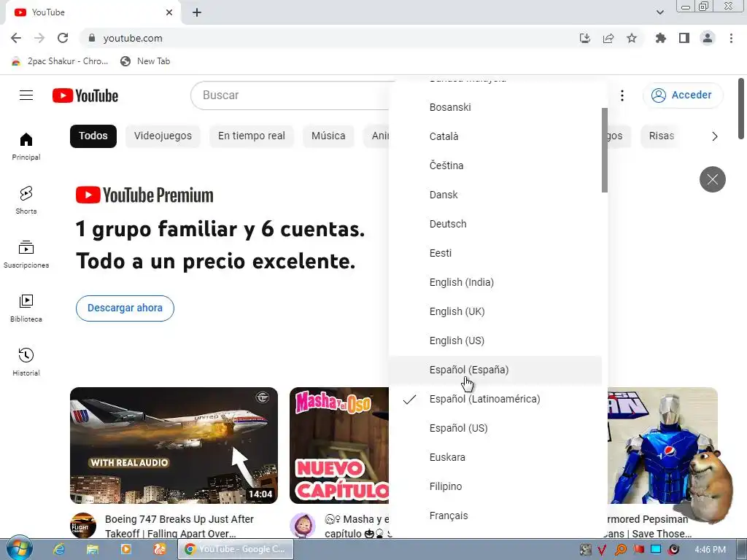Go to Principal in sidebar
The height and width of the screenshot is (560, 747).
coord(26,147)
